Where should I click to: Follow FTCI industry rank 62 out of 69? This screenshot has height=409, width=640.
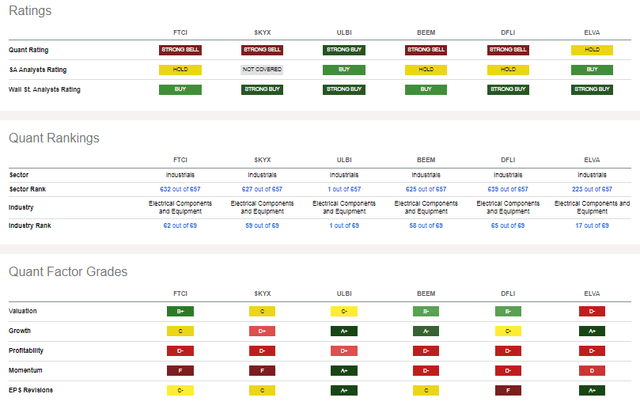[x=180, y=226]
